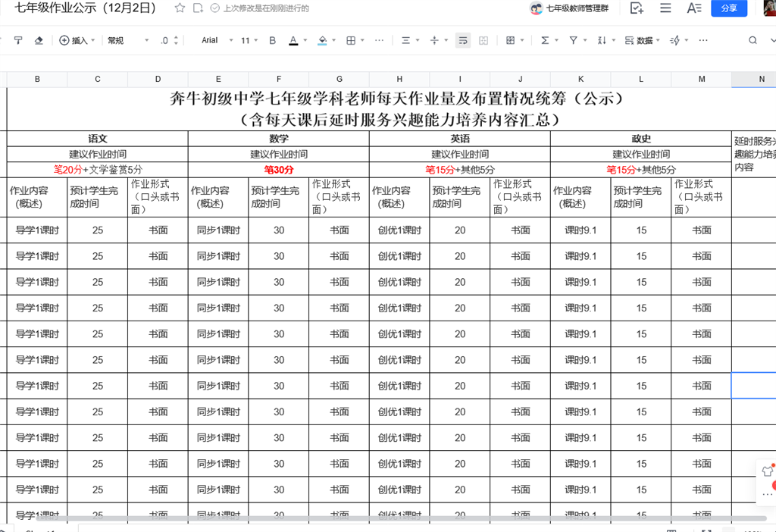776x532 pixels.
Task: Toggle bold formatting
Action: pos(272,41)
